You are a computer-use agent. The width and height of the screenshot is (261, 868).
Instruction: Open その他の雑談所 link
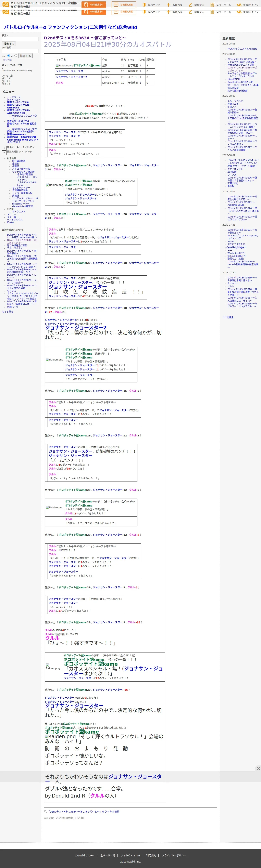(25, 174)
